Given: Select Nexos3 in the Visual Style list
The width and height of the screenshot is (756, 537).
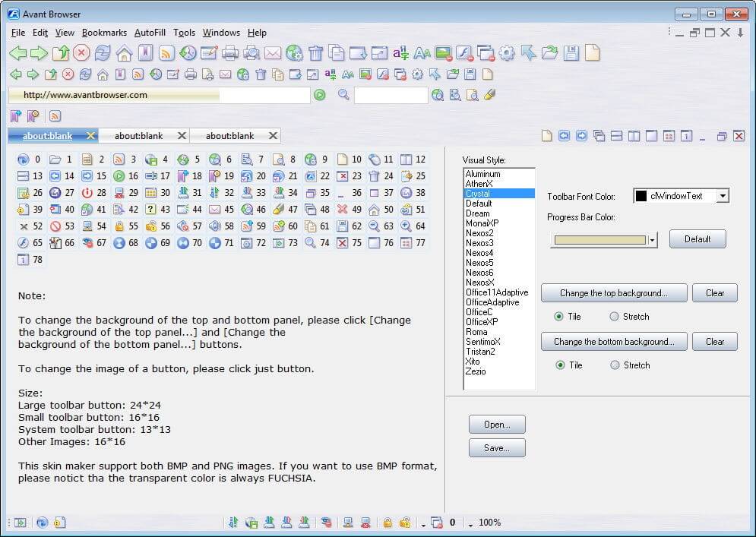Looking at the screenshot, I should [479, 243].
